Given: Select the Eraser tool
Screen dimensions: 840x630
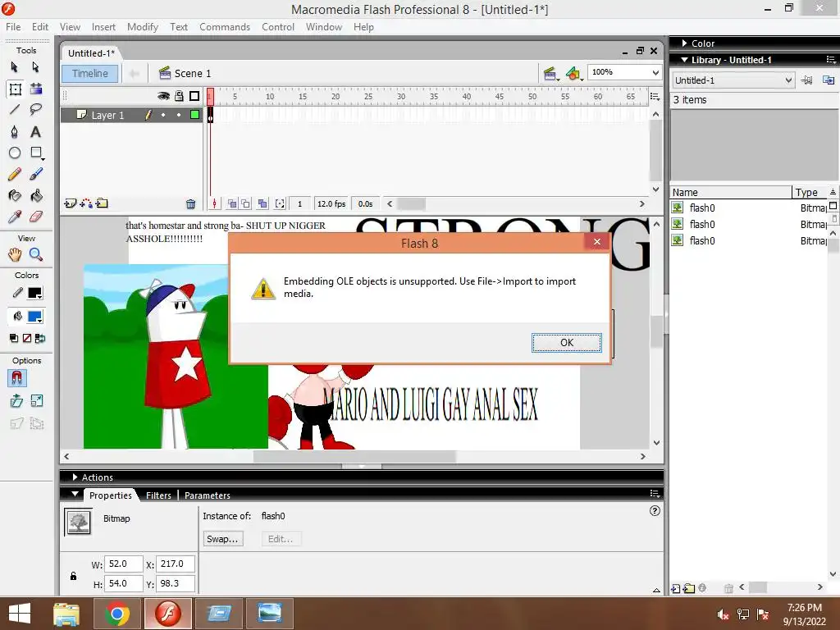Looking at the screenshot, I should point(36,217).
